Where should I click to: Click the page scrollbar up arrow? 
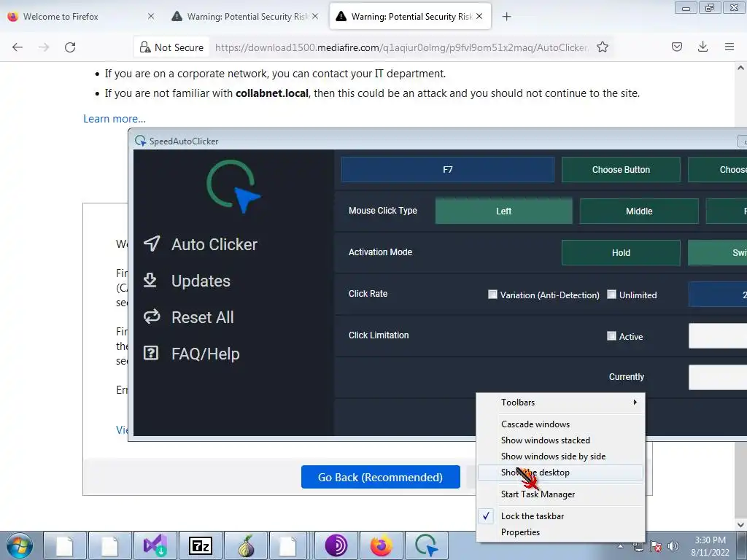pos(740,68)
